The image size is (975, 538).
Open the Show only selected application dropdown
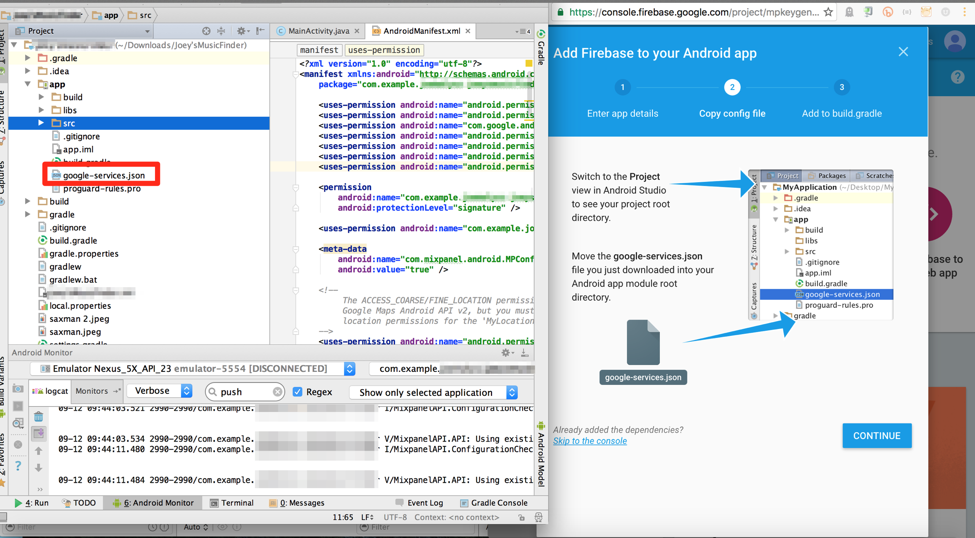(x=434, y=393)
